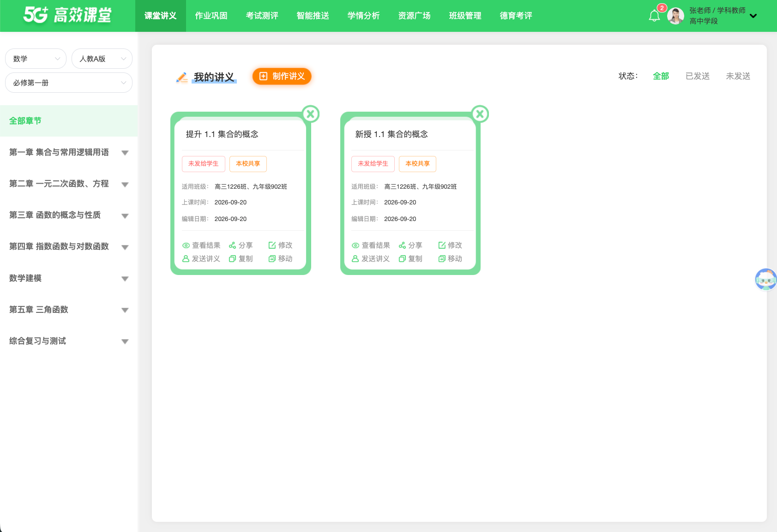Open the 班级管理 tab

click(x=465, y=16)
